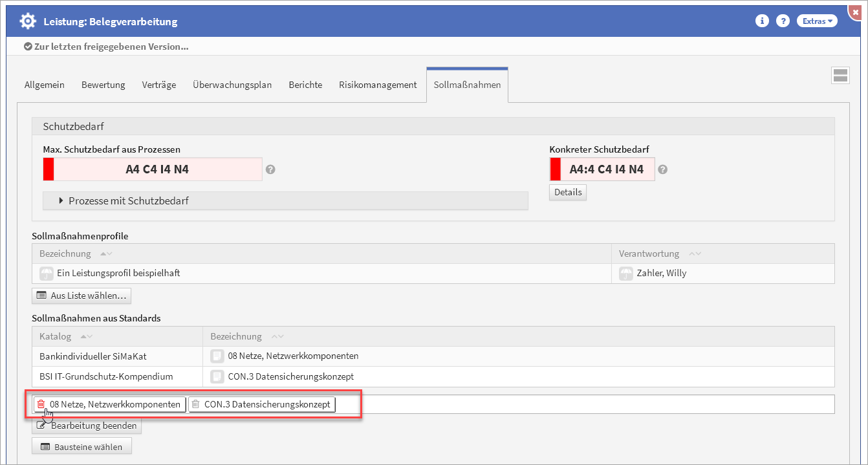868x465 pixels.
Task: Open the Extras dropdown menu
Action: (817, 21)
